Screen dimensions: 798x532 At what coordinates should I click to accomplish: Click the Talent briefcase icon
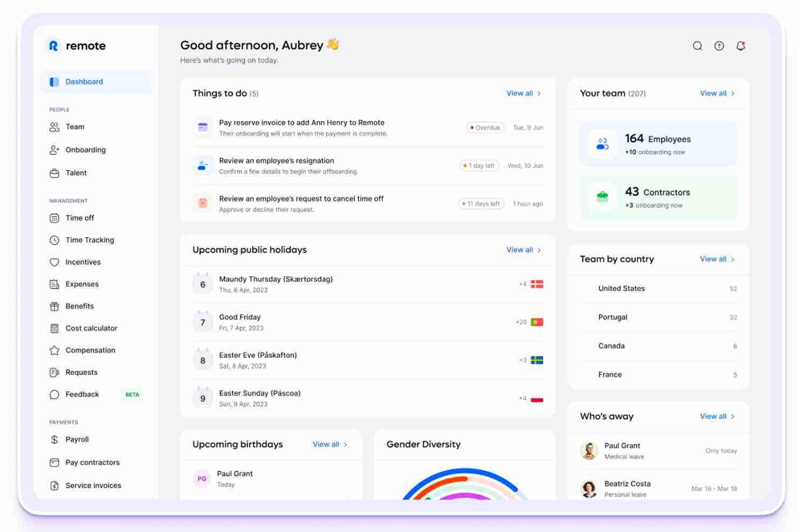pos(54,173)
